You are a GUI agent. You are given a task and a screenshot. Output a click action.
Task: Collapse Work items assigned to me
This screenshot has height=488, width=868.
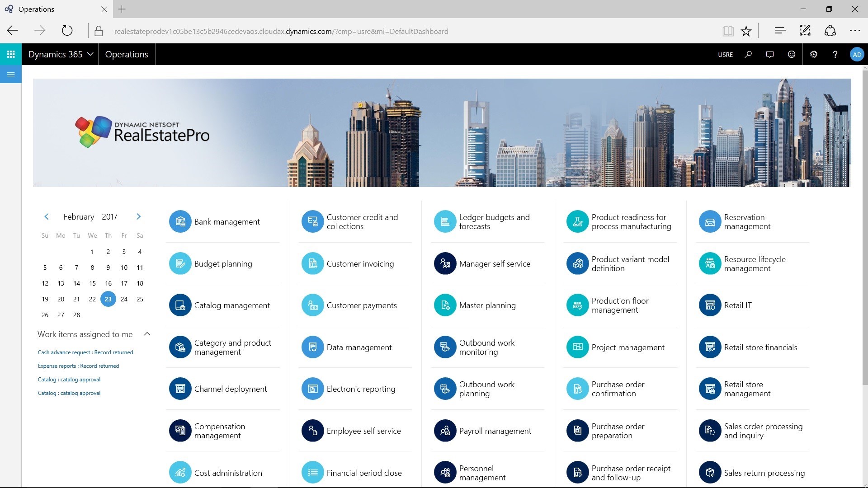click(147, 334)
